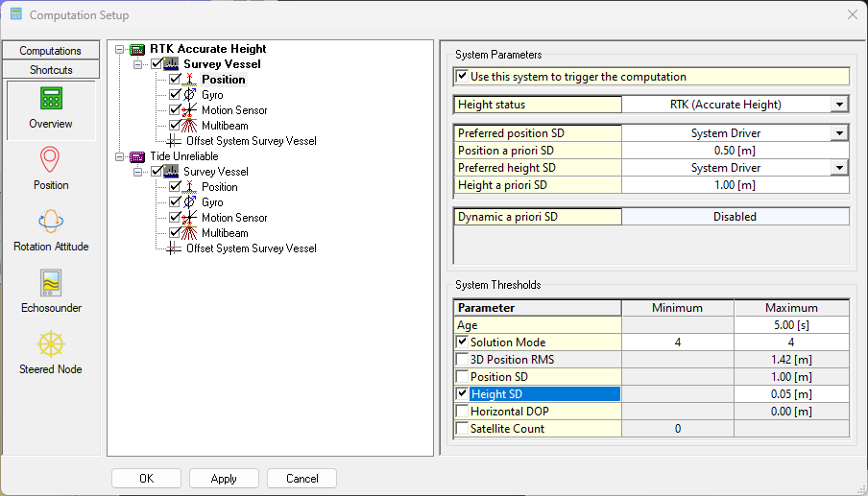Select Tide Unreliable computation icon
Image resolution: width=868 pixels, height=496 pixels.
(137, 156)
